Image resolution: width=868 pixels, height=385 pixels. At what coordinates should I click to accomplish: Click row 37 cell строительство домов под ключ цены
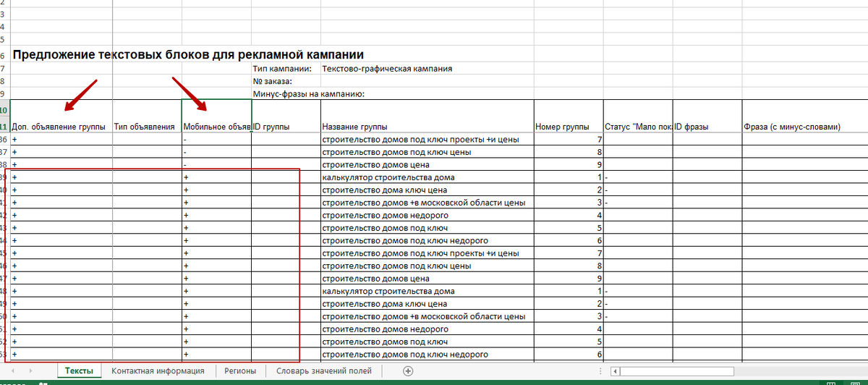tap(427, 152)
